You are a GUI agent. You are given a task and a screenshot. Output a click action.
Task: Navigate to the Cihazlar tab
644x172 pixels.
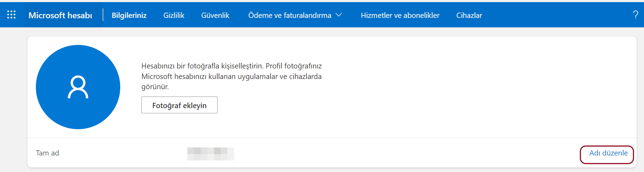(x=469, y=15)
